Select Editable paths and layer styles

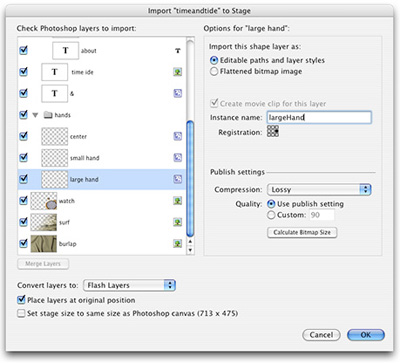click(x=214, y=60)
